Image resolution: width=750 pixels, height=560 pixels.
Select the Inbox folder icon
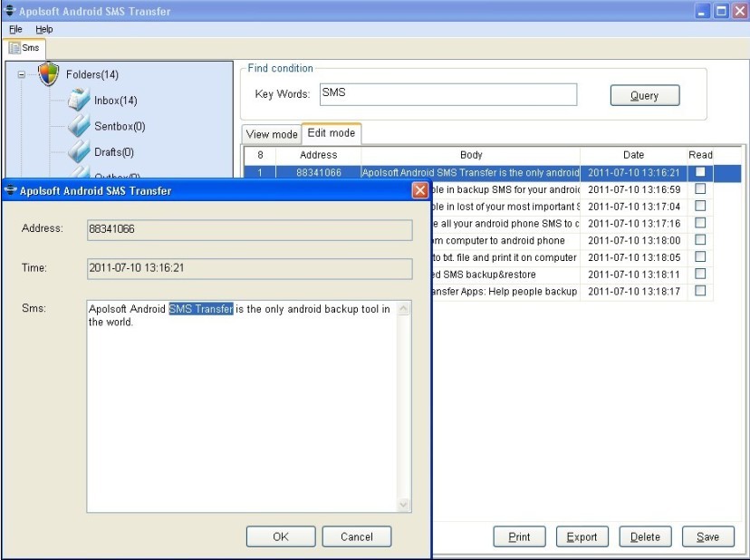point(79,101)
